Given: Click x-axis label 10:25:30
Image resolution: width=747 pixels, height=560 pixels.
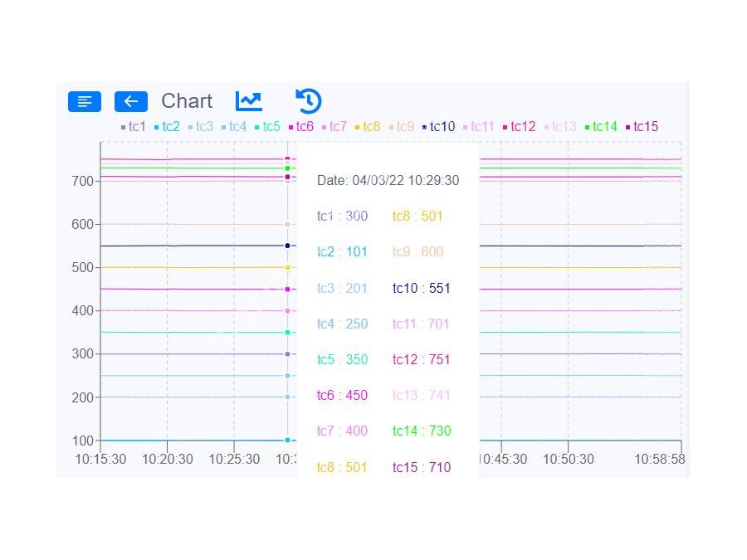Looking at the screenshot, I should point(234,459).
